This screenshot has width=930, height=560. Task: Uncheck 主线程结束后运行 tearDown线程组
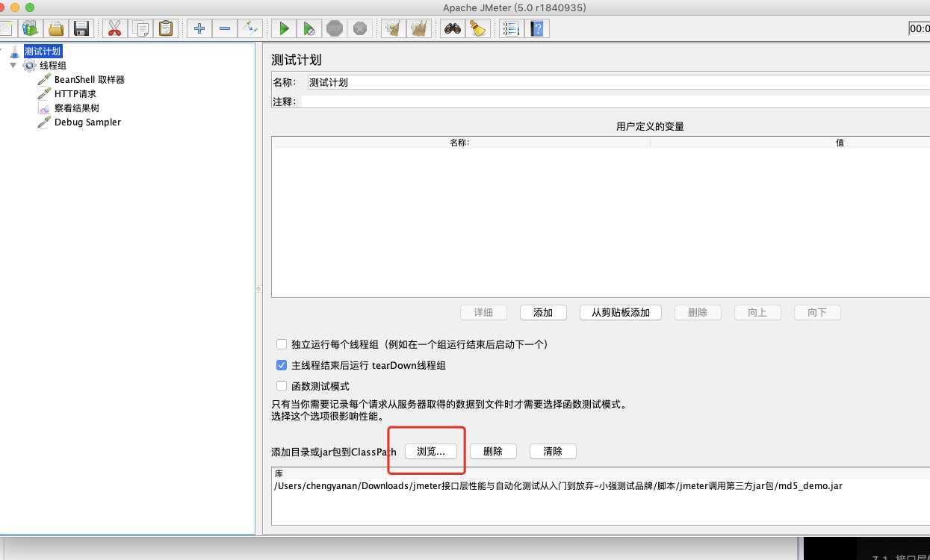click(x=282, y=365)
